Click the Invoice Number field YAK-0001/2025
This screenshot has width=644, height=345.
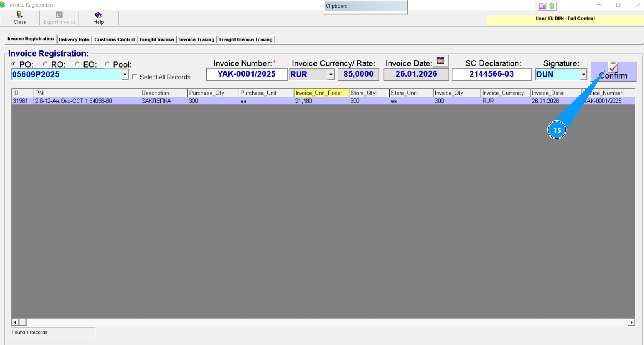[246, 74]
